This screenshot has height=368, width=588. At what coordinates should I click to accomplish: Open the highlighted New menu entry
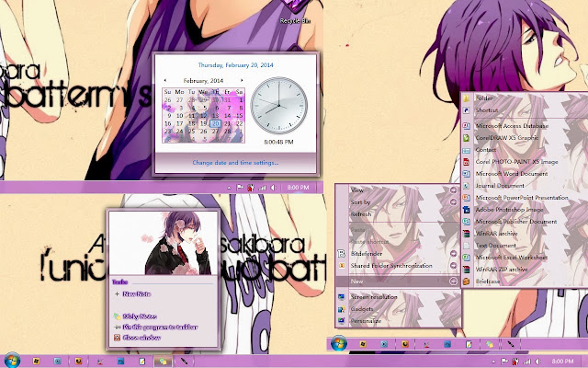[x=398, y=282]
